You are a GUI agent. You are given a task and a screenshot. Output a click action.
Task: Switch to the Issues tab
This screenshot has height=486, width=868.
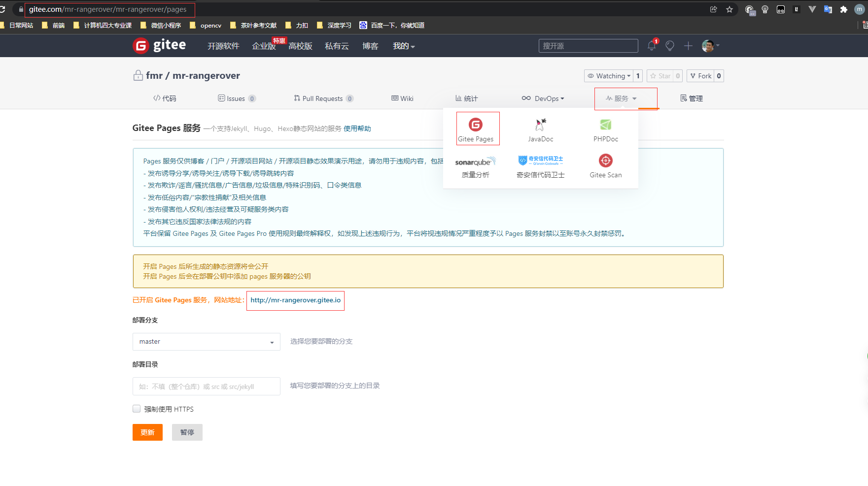pos(237,98)
